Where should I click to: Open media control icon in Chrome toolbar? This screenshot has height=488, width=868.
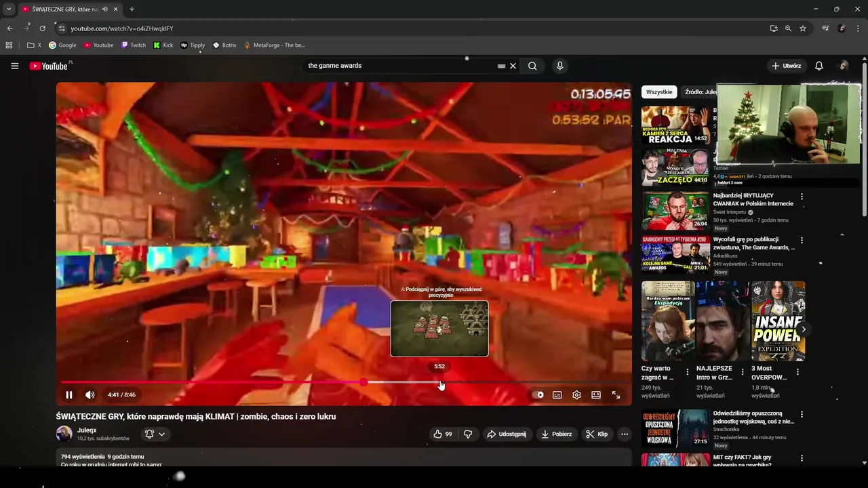click(x=825, y=28)
